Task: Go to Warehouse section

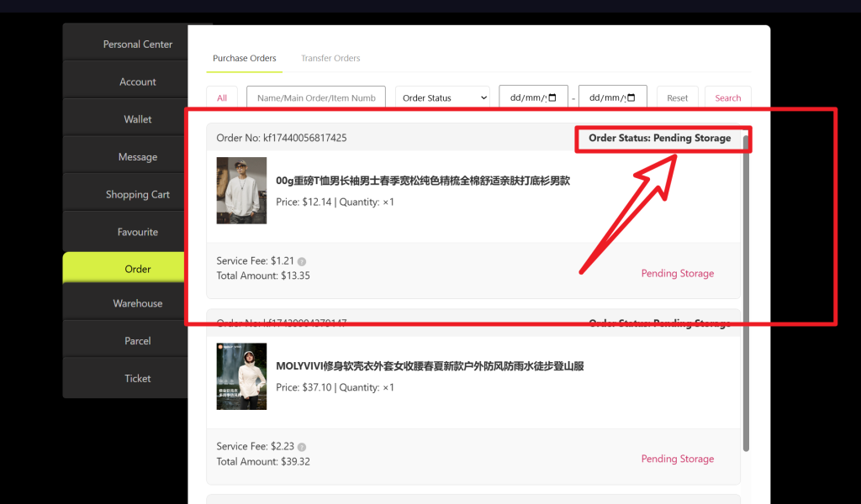Action: (x=137, y=303)
